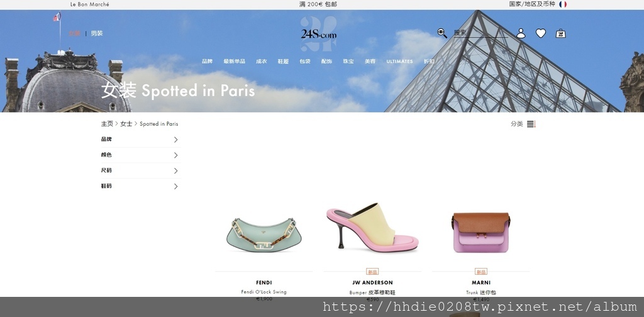Open the 品牌 navigation menu
The image size is (644, 317).
[207, 61]
